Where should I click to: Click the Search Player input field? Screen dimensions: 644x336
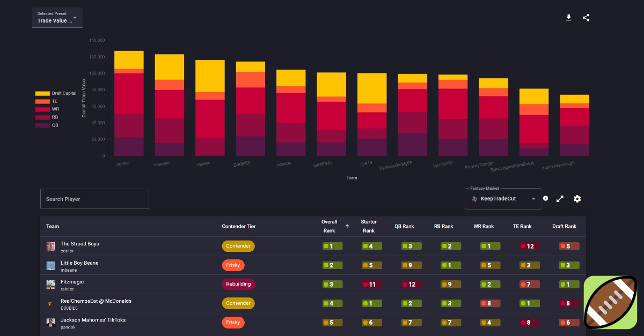coord(94,199)
